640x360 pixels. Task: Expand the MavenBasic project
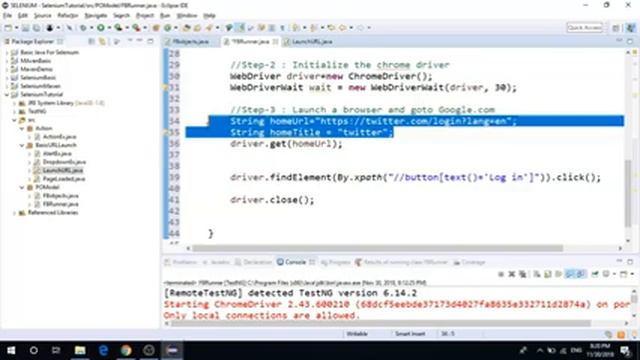pyautogui.click(x=7, y=61)
